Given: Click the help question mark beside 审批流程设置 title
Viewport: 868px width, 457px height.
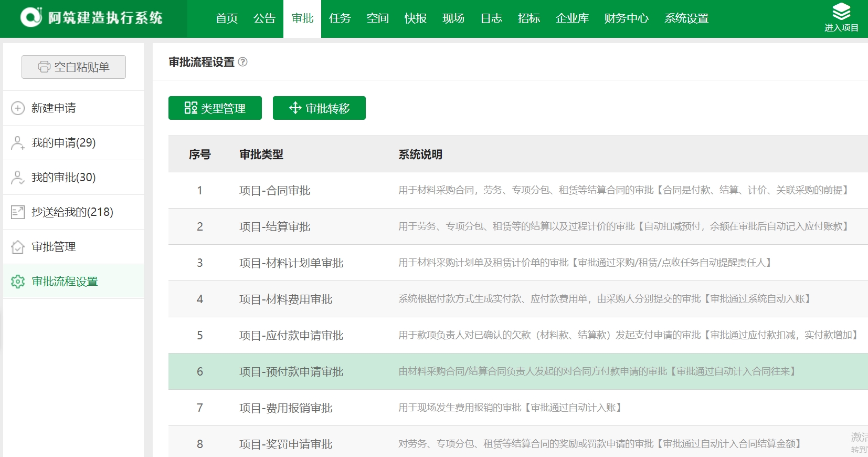Looking at the screenshot, I should pos(242,62).
